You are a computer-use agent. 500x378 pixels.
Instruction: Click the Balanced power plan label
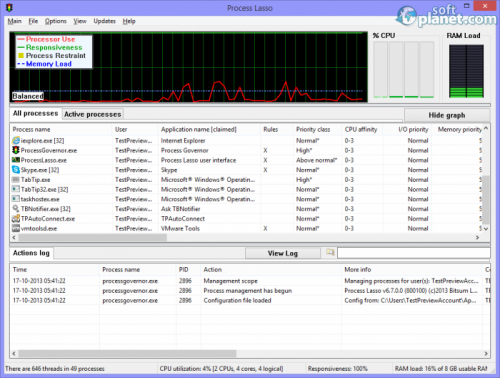point(28,96)
